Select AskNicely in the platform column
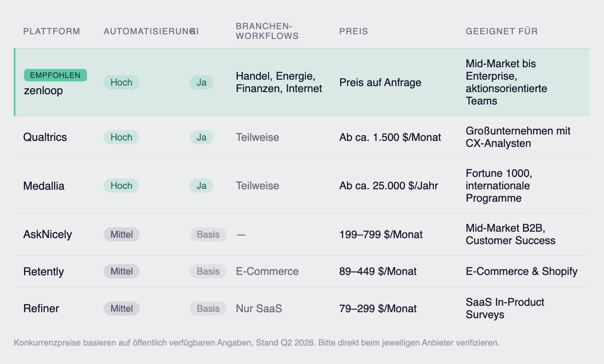The image size is (604, 364). click(x=48, y=234)
